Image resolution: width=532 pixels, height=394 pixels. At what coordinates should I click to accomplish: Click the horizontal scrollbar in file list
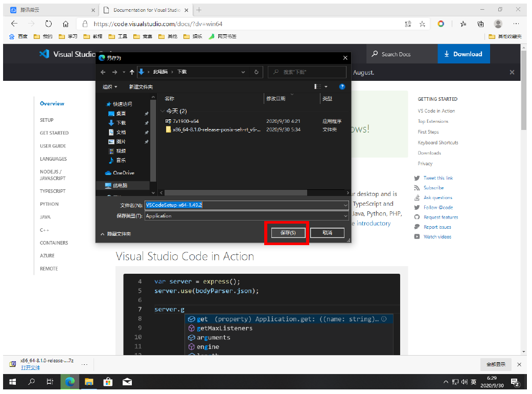click(235, 193)
